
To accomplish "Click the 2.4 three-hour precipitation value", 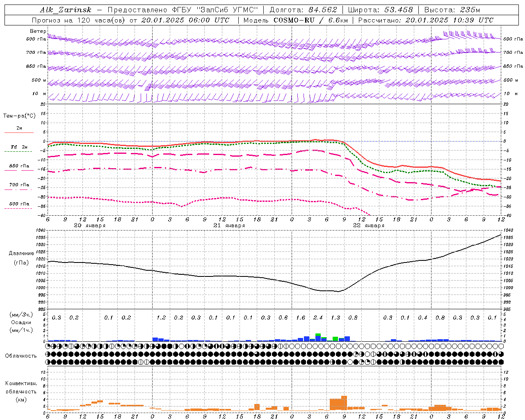I will (318, 317).
